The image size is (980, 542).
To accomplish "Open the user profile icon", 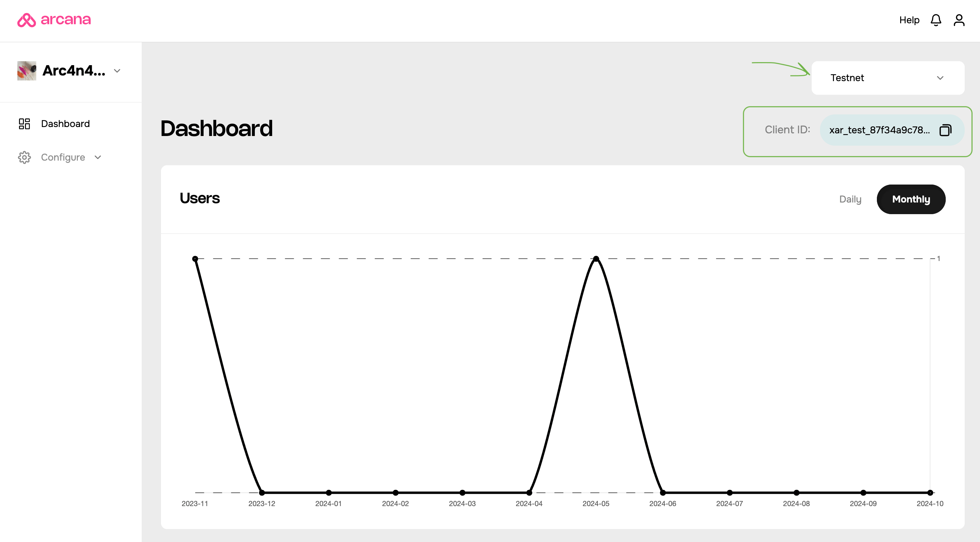I will click(x=959, y=20).
